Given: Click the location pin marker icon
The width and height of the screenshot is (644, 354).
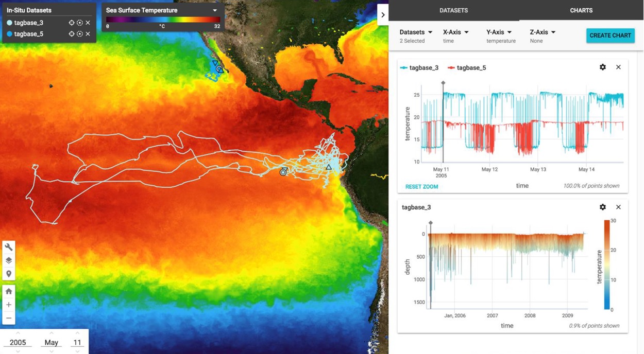Looking at the screenshot, I should pos(9,274).
